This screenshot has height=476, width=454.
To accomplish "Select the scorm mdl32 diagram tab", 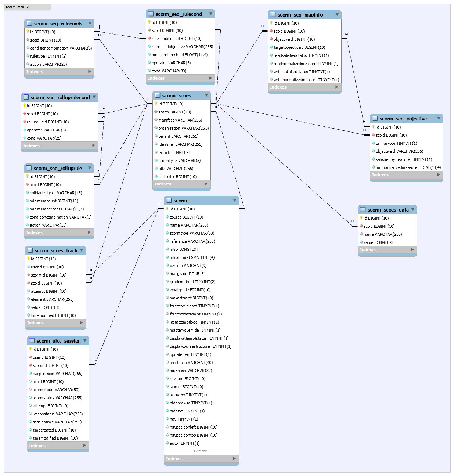I will pos(17,7).
